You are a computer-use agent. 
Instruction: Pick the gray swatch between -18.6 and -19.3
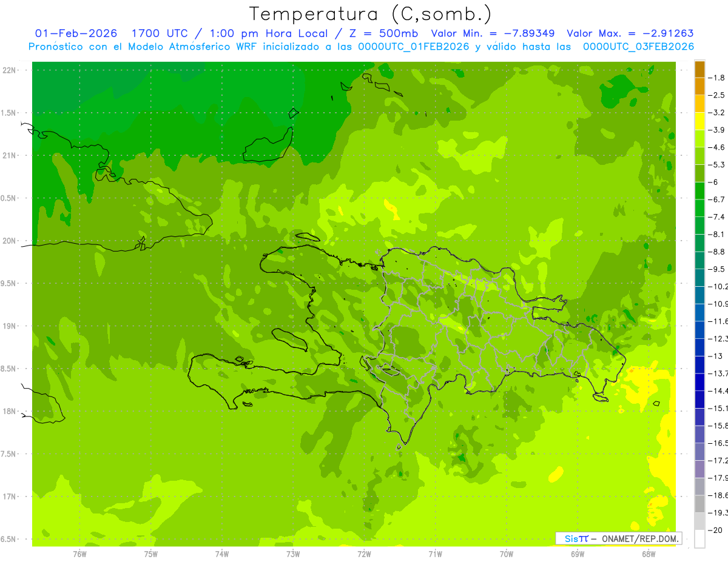click(699, 504)
